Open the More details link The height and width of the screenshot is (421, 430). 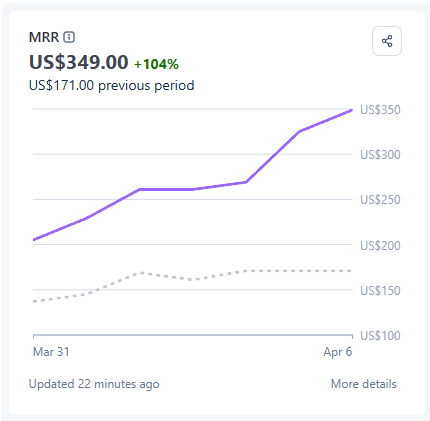point(363,384)
